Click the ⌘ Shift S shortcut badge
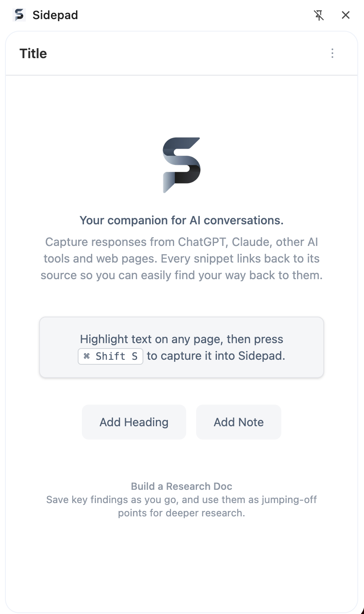 [x=111, y=356]
